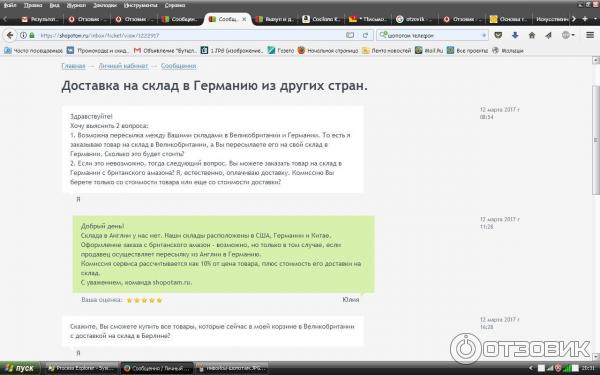
Task: Show site information via the info icon
Action: click(23, 35)
